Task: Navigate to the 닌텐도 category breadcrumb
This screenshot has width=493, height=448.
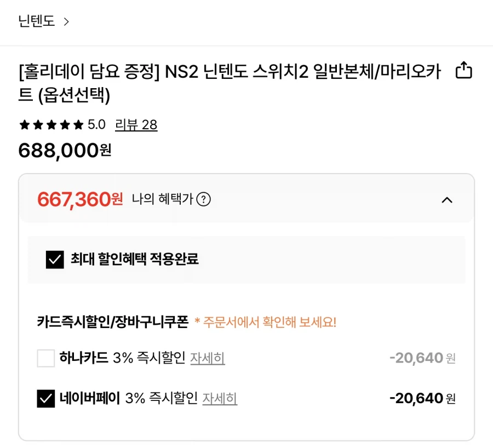Action: 37,20
